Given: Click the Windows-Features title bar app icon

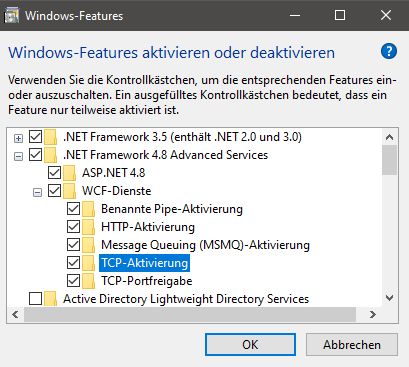Looking at the screenshot, I should 12,16.
